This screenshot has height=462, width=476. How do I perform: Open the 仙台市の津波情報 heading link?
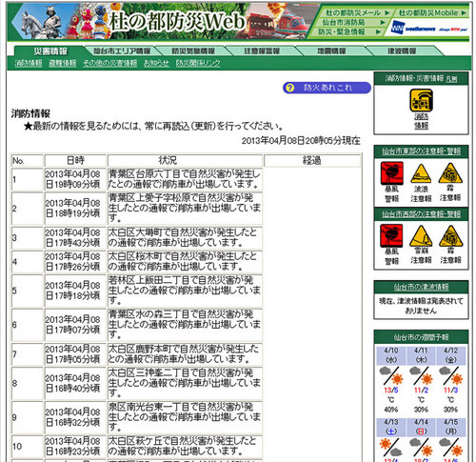(x=421, y=287)
